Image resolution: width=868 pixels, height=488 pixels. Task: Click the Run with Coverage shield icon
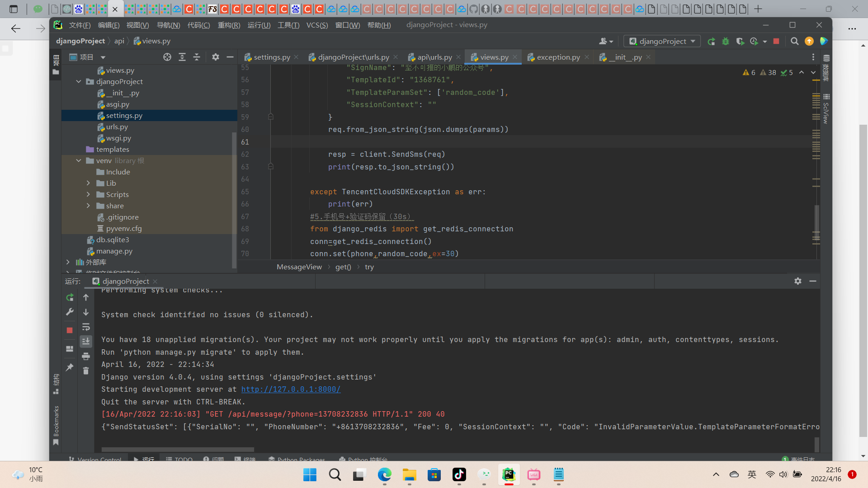click(740, 41)
